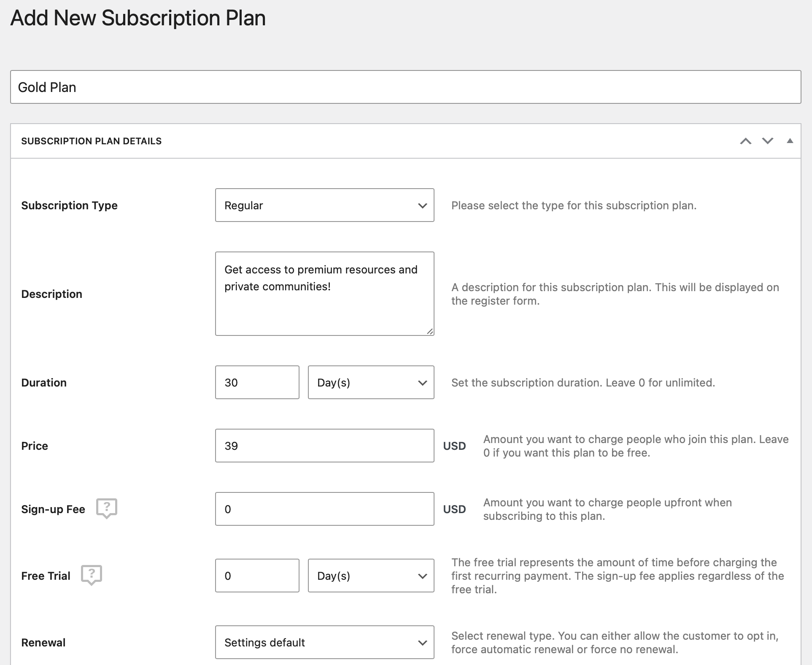Click the Renewal field label

tap(43, 643)
